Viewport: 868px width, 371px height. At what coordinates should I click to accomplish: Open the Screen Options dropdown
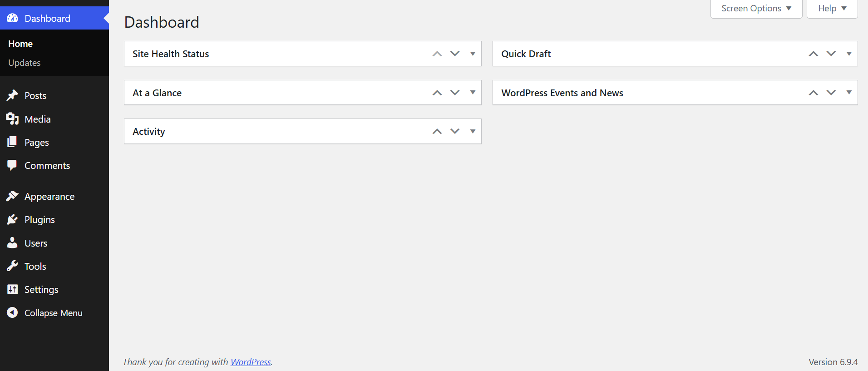pyautogui.click(x=756, y=9)
